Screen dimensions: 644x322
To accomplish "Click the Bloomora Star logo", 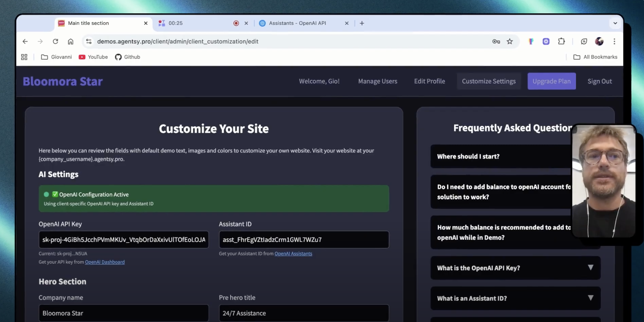I will point(63,81).
